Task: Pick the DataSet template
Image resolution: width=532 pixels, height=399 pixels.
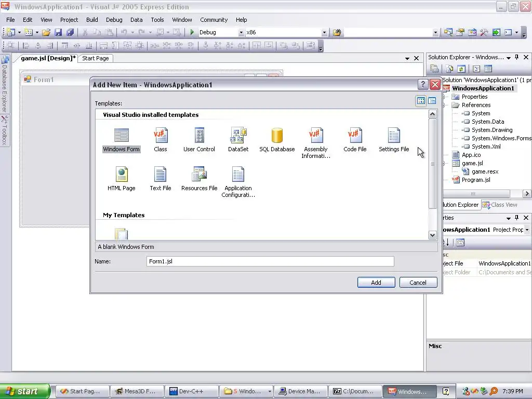Action: click(x=238, y=140)
